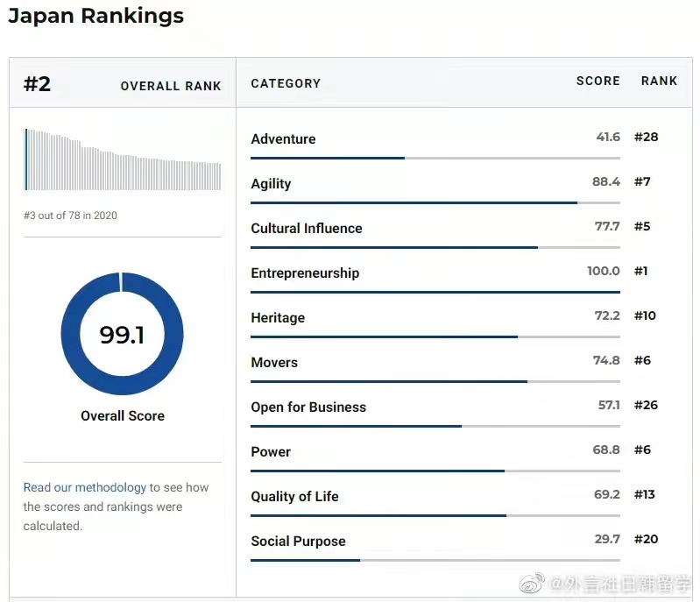Select the 'Open for Business' category label
Screen dimensions: 700x602
pyautogui.click(x=308, y=407)
